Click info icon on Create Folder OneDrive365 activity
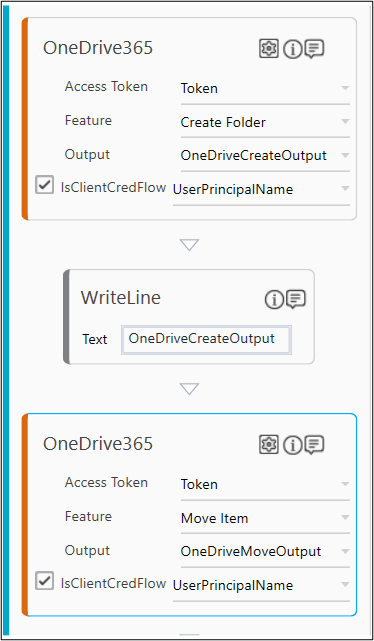Screen dimensions: 374x641 pos(293,50)
